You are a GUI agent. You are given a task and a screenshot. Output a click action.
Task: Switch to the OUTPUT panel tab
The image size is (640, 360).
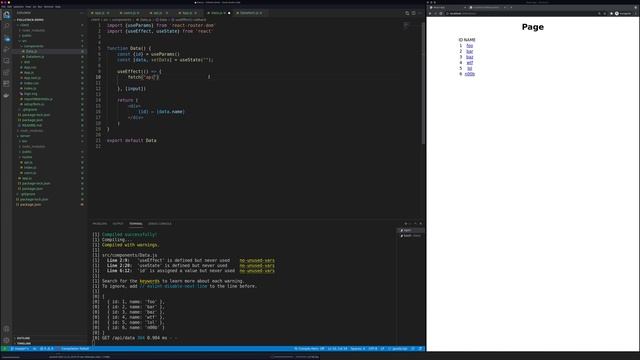point(118,224)
